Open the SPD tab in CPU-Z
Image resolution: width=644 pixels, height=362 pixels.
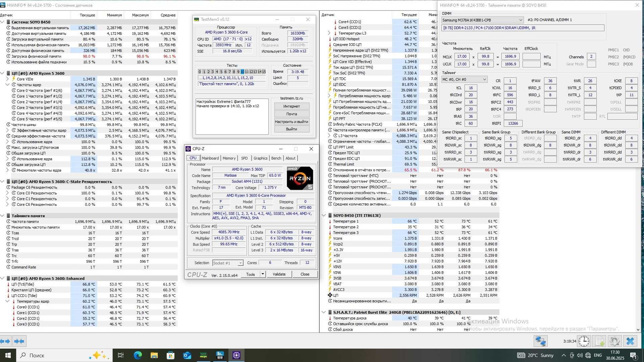point(245,158)
